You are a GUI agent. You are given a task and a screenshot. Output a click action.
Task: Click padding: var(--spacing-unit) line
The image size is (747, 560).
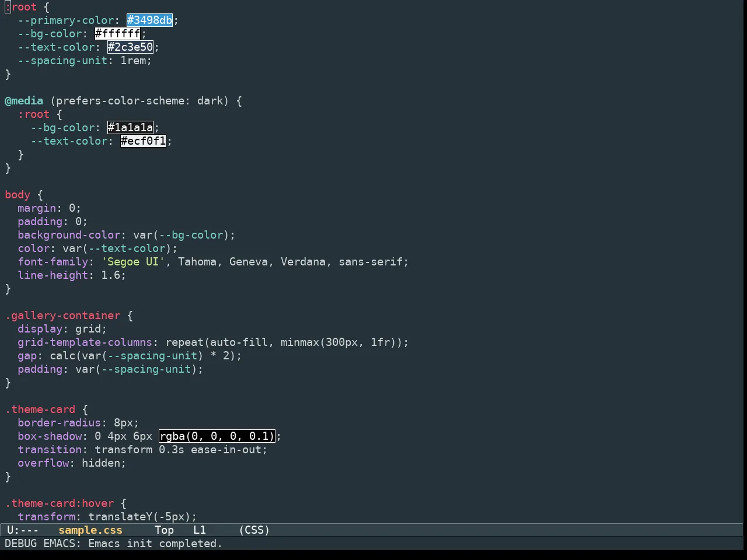click(110, 369)
